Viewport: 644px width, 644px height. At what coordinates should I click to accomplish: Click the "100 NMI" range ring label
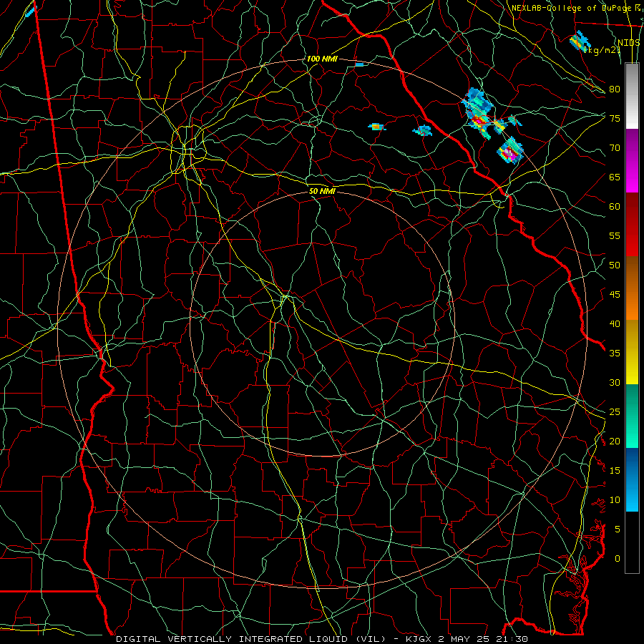click(x=322, y=59)
